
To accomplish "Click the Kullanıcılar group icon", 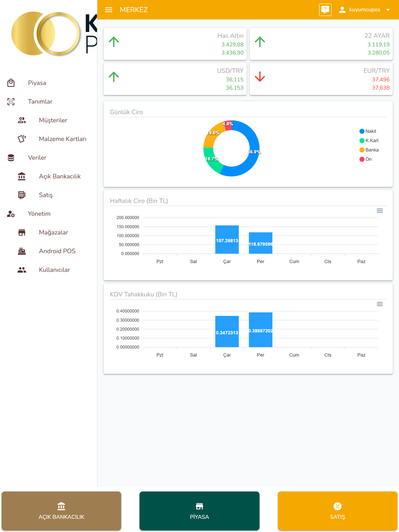I will (22, 270).
